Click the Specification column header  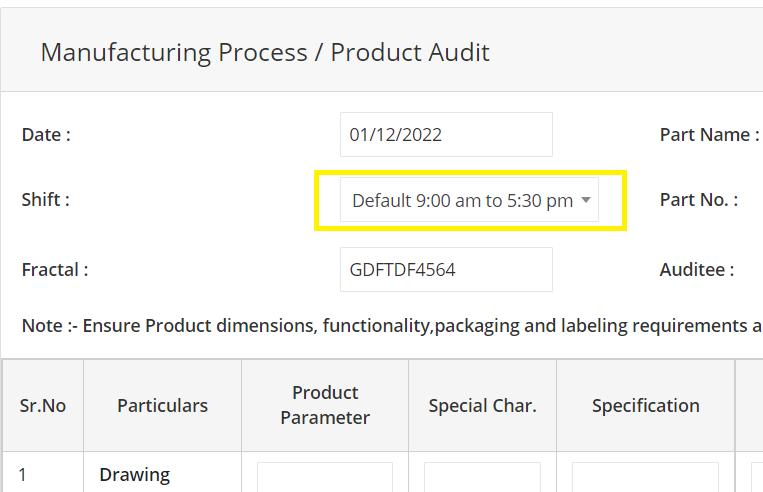pyautogui.click(x=646, y=405)
